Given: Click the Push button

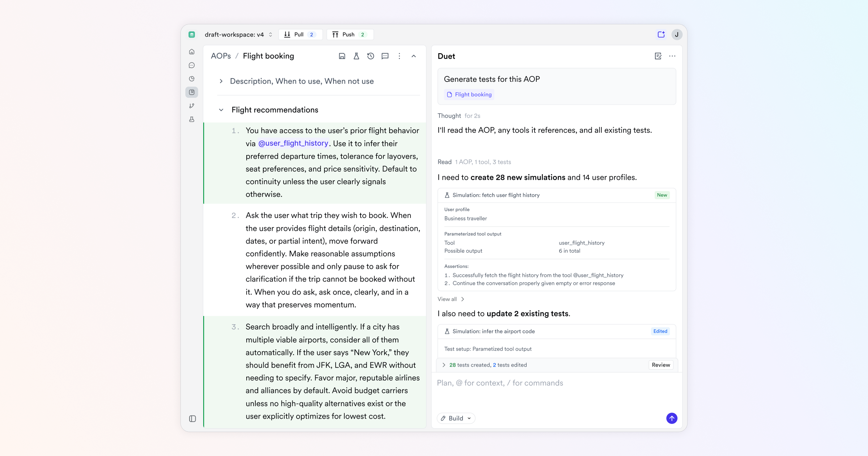Looking at the screenshot, I should click(x=350, y=34).
